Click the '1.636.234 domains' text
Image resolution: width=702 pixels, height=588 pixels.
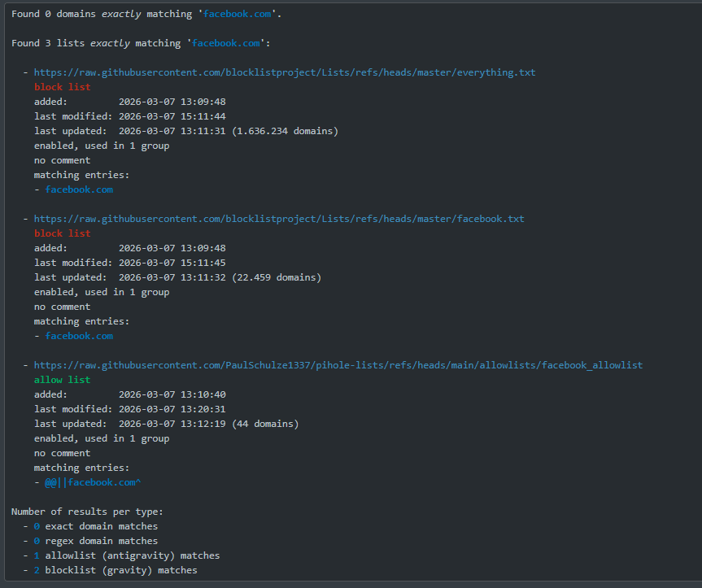tap(285, 131)
